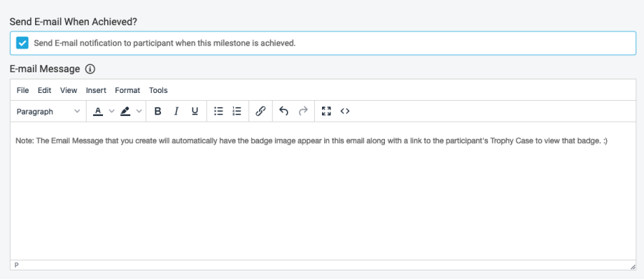Open the Paragraph format dropdown
Viewport: 644px width, 279px height.
coord(48,112)
